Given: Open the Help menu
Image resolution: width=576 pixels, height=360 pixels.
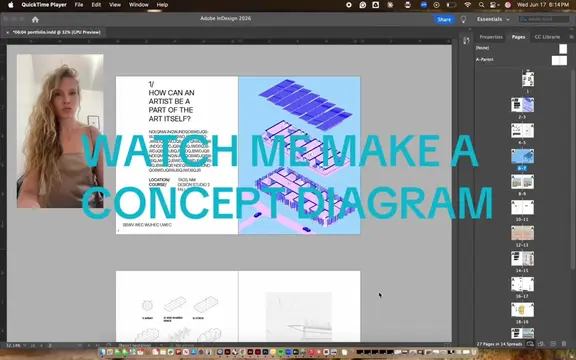Looking at the screenshot, I should tap(162, 5).
